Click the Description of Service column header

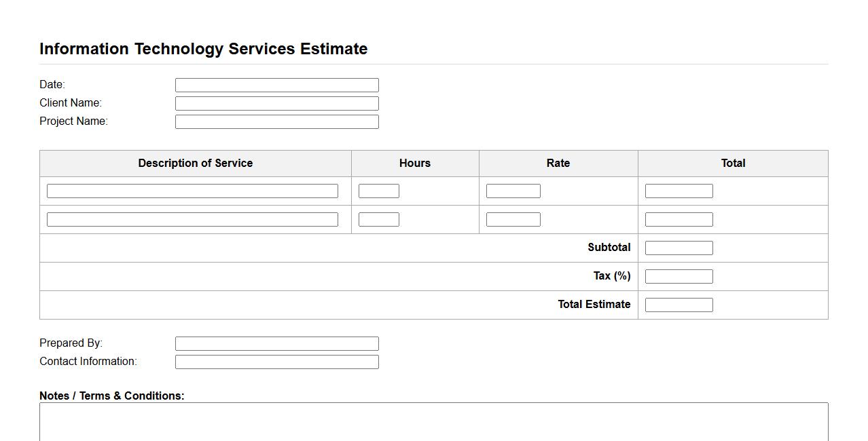(196, 164)
